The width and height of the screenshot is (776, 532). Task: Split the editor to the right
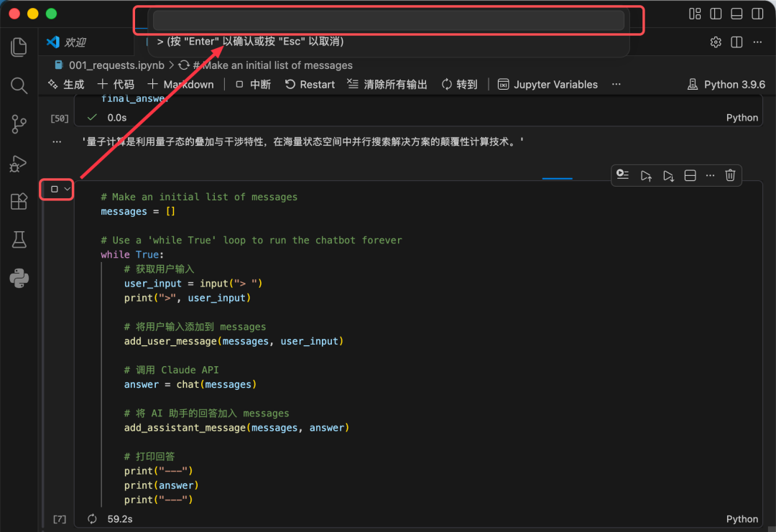[x=736, y=42]
